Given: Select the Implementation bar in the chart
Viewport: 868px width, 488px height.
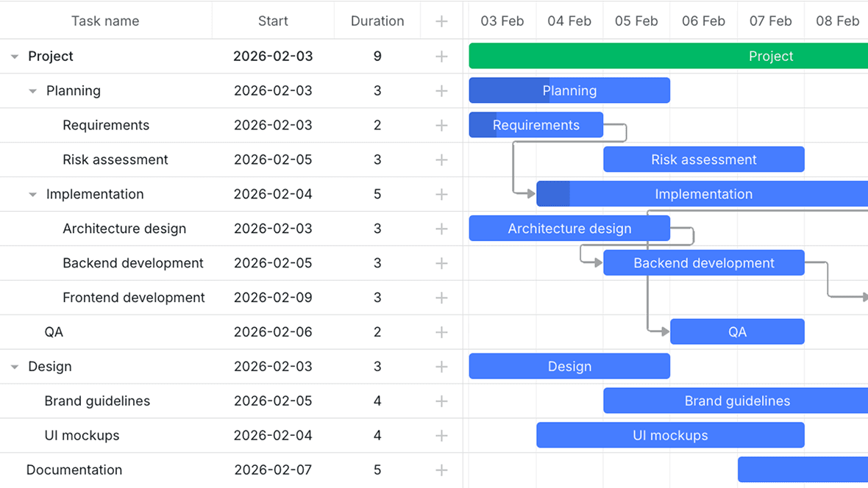Looking at the screenshot, I should point(702,193).
